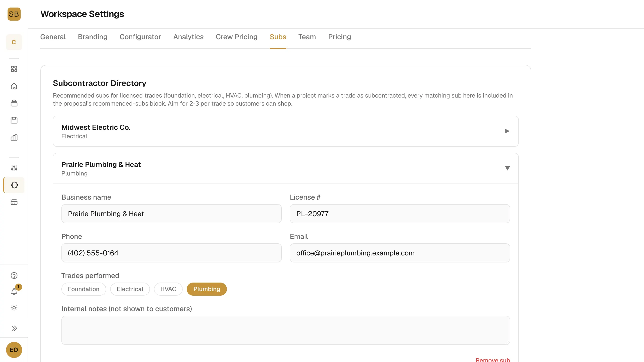Click the License # input field

400,214
